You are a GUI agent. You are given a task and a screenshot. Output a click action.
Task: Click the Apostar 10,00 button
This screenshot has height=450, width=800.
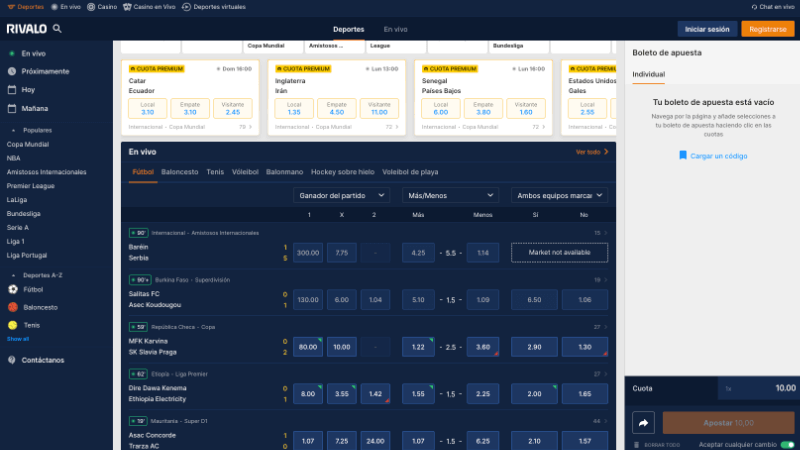728,423
